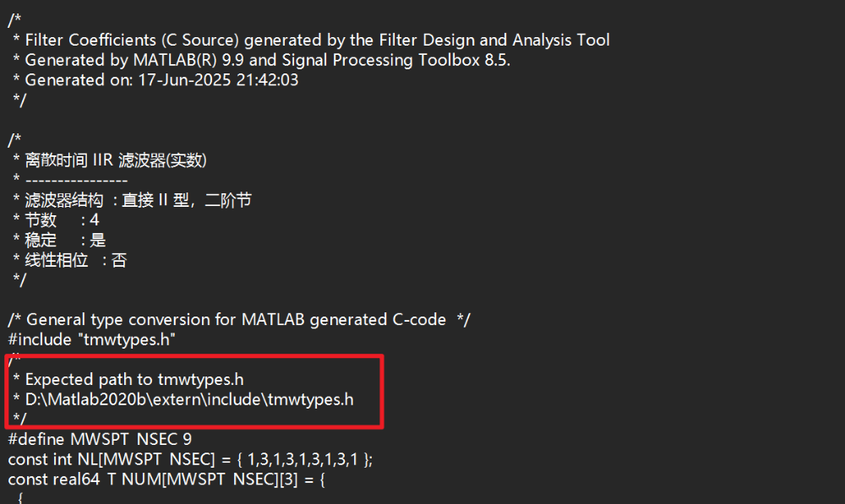Click the dashed separator line under IIR title
The image size is (845, 504).
click(x=76, y=180)
